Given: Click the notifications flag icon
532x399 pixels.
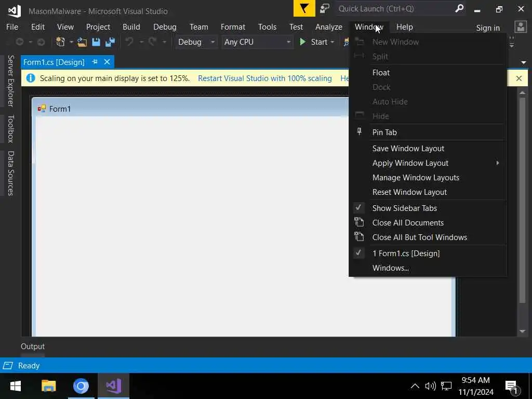Looking at the screenshot, I should 304,8.
